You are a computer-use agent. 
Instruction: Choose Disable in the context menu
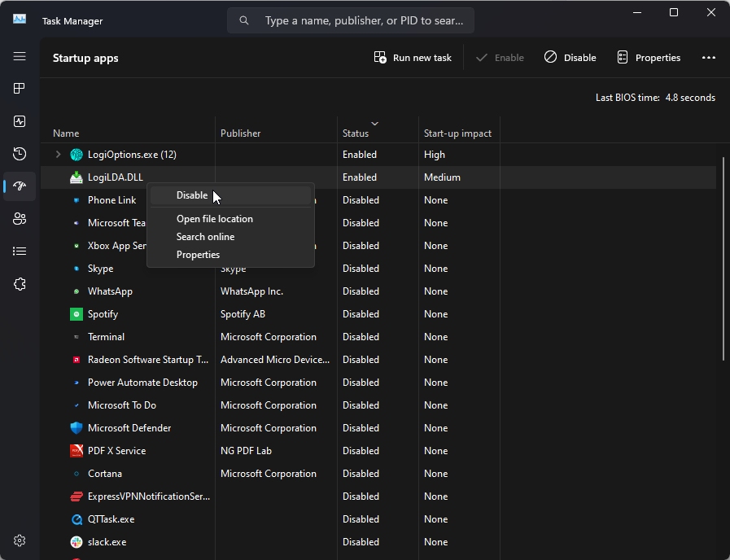pos(192,195)
